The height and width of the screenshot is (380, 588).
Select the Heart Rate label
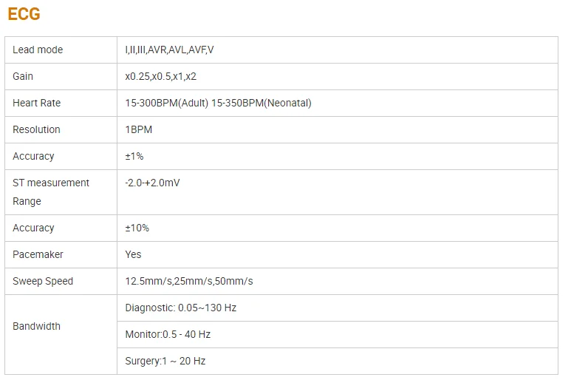(x=36, y=104)
